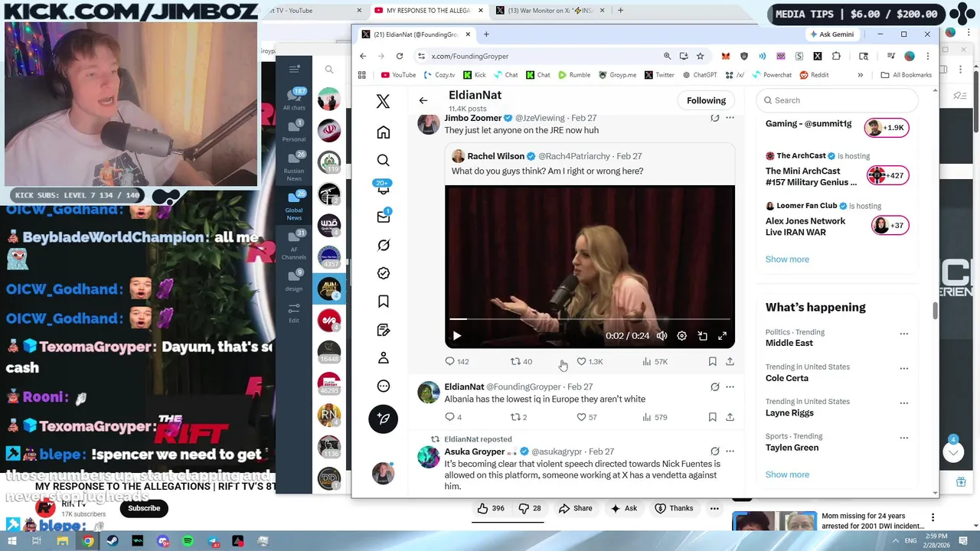This screenshot has width=980, height=551.
Task: Switch to the War Monitor on X tab
Action: click(x=548, y=11)
